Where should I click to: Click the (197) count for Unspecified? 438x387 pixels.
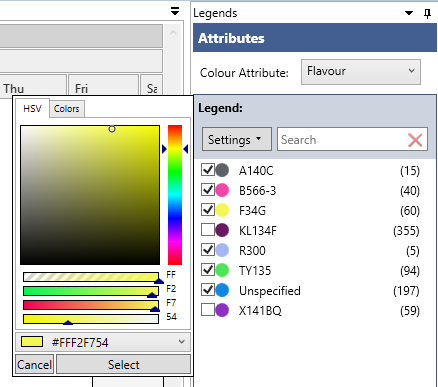tap(406, 291)
